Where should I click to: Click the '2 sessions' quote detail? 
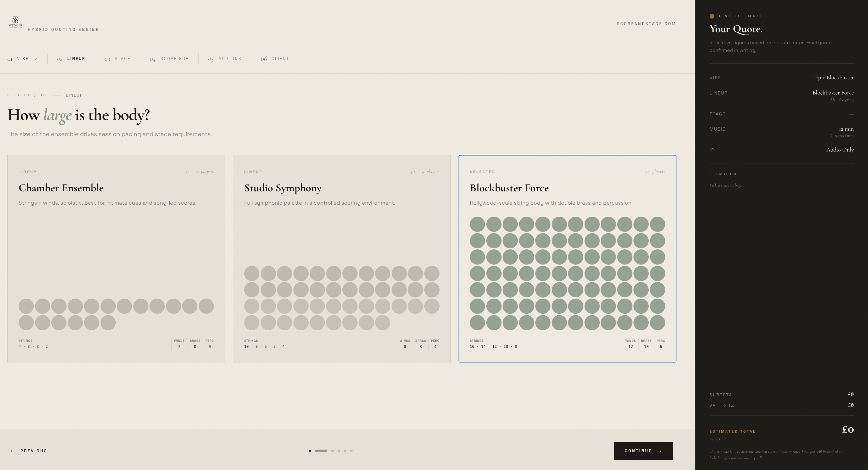842,136
